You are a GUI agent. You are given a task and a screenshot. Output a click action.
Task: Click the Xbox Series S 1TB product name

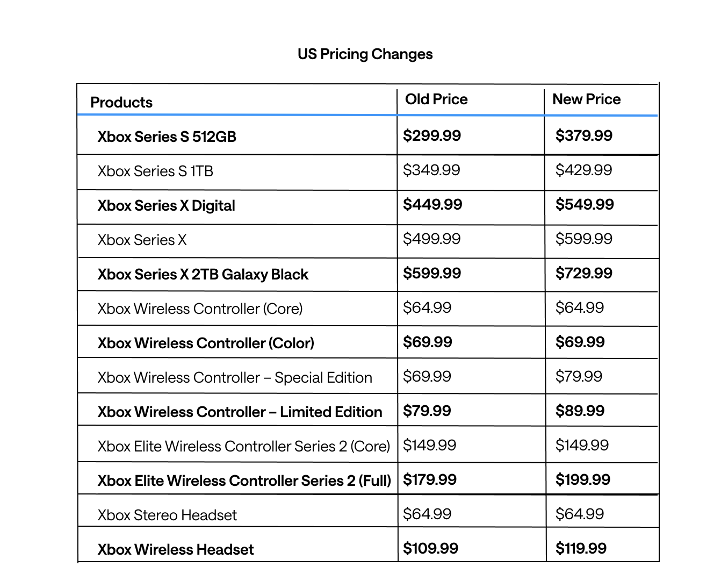tap(155, 171)
